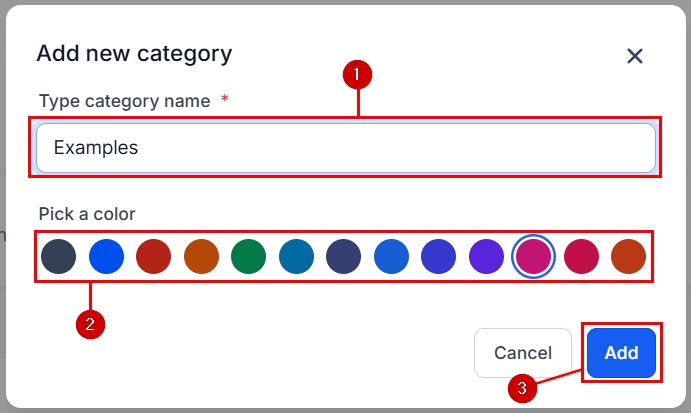The height and width of the screenshot is (413, 691).
Task: Choose the dark red swatch next to burnt orange
Action: (x=154, y=257)
